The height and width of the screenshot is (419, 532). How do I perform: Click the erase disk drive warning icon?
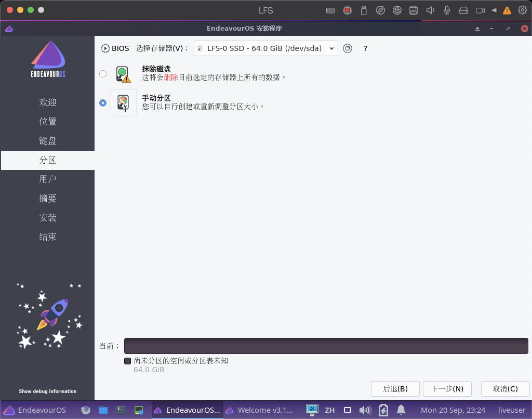(123, 74)
